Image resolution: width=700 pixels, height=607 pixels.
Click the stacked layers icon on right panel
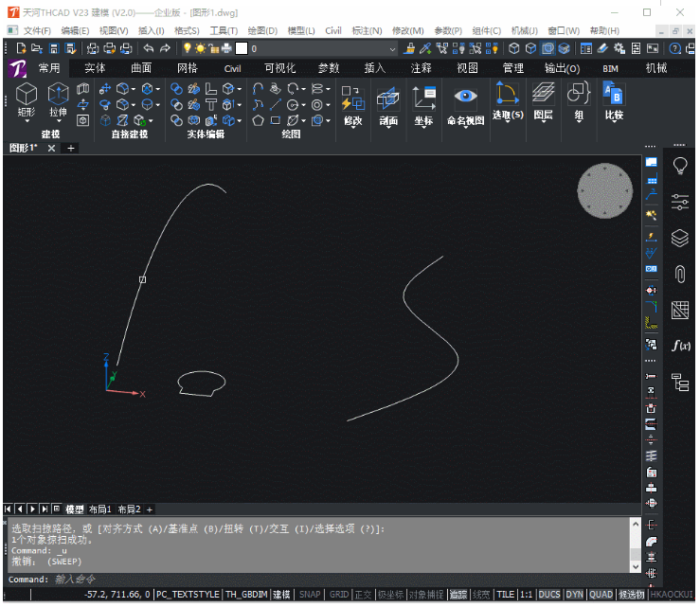click(x=680, y=238)
